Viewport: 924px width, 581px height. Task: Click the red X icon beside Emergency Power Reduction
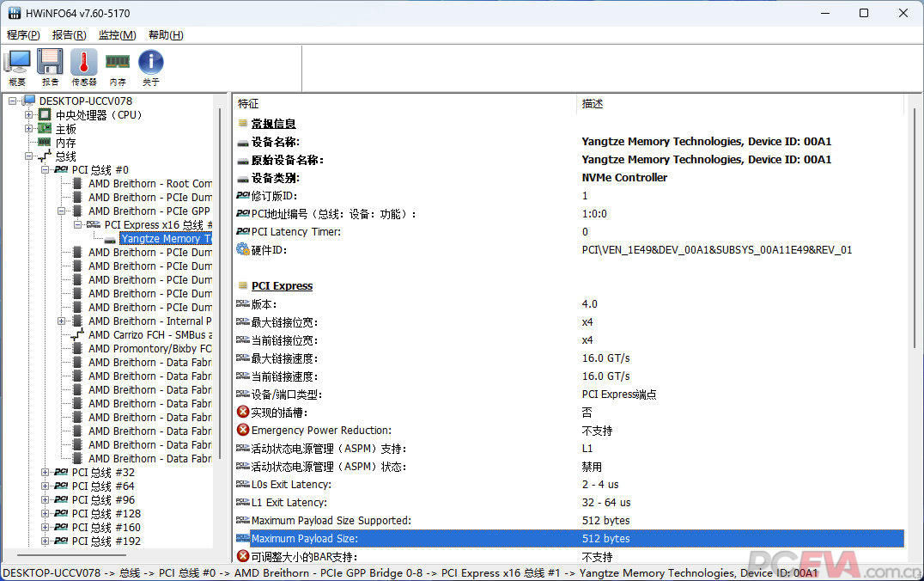click(243, 430)
